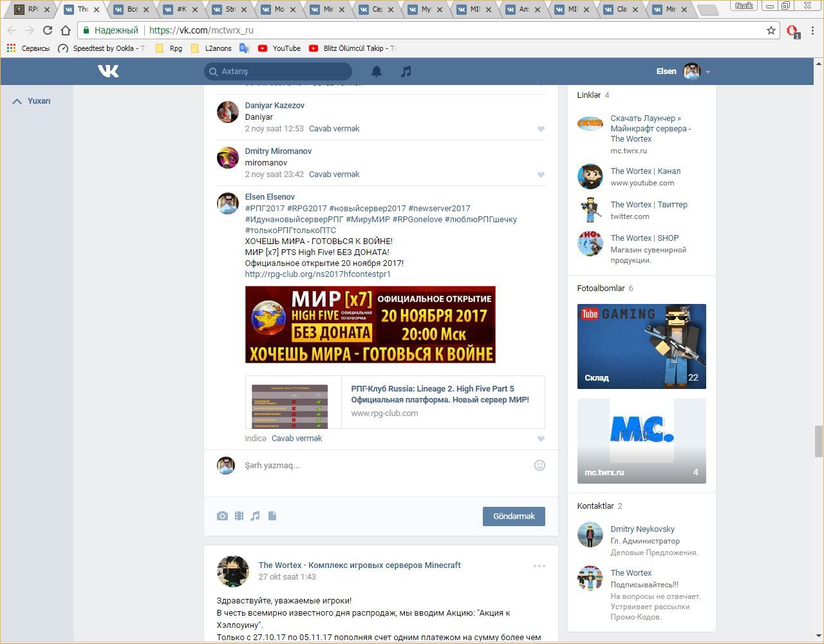Open the mc.twrx.ru photo album
824x644 pixels.
click(642, 441)
